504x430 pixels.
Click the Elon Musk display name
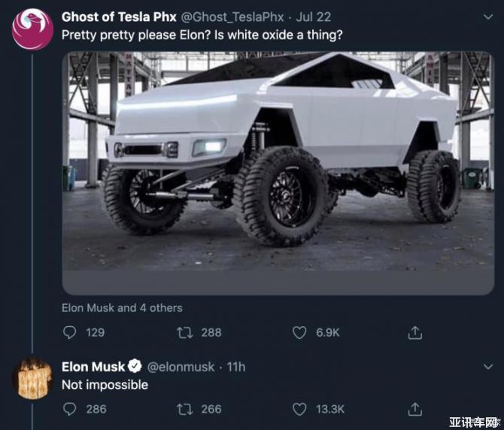click(93, 367)
